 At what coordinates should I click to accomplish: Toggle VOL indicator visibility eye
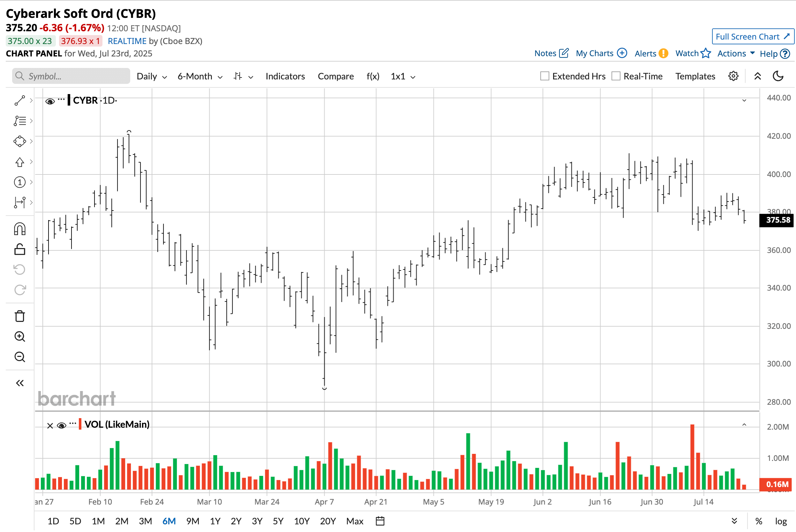click(62, 425)
